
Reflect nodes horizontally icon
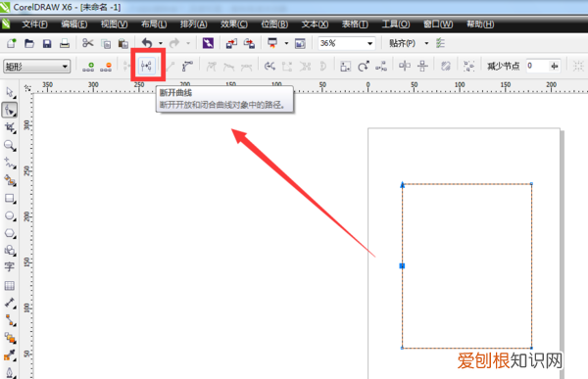pos(405,66)
